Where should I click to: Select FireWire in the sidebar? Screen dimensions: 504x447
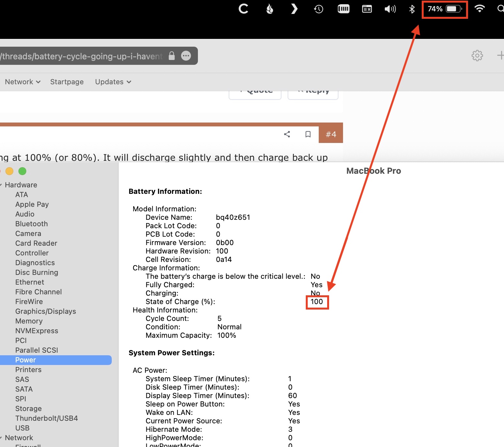(x=29, y=301)
